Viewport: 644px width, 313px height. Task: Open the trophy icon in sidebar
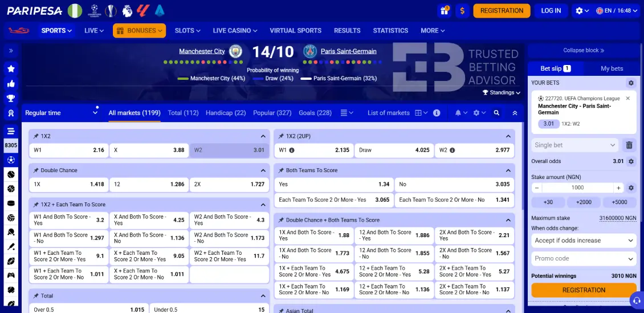pos(11,99)
